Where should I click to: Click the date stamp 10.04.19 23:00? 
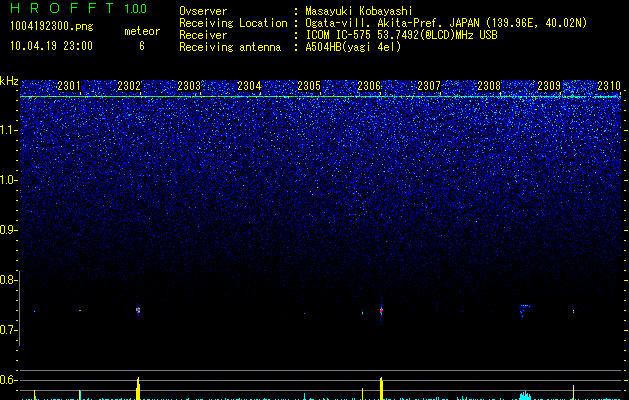tap(51, 46)
